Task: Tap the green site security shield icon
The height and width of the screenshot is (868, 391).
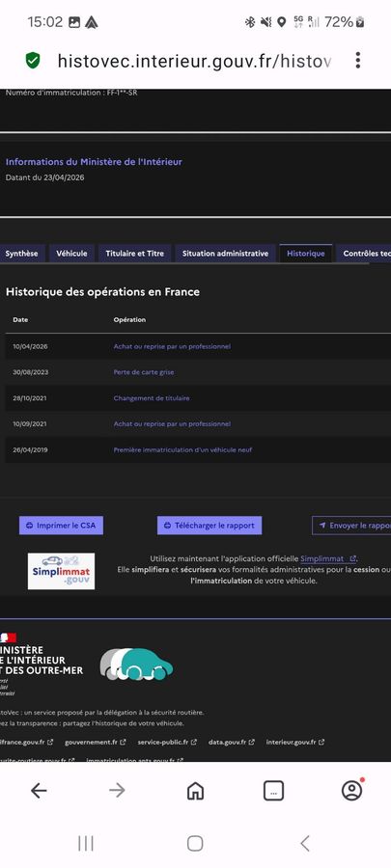Action: (33, 61)
